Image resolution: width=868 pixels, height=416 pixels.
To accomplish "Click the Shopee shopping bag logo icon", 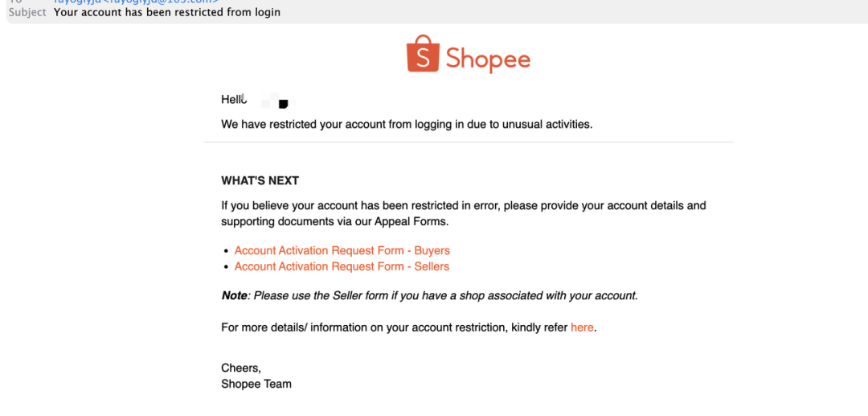I will [422, 54].
